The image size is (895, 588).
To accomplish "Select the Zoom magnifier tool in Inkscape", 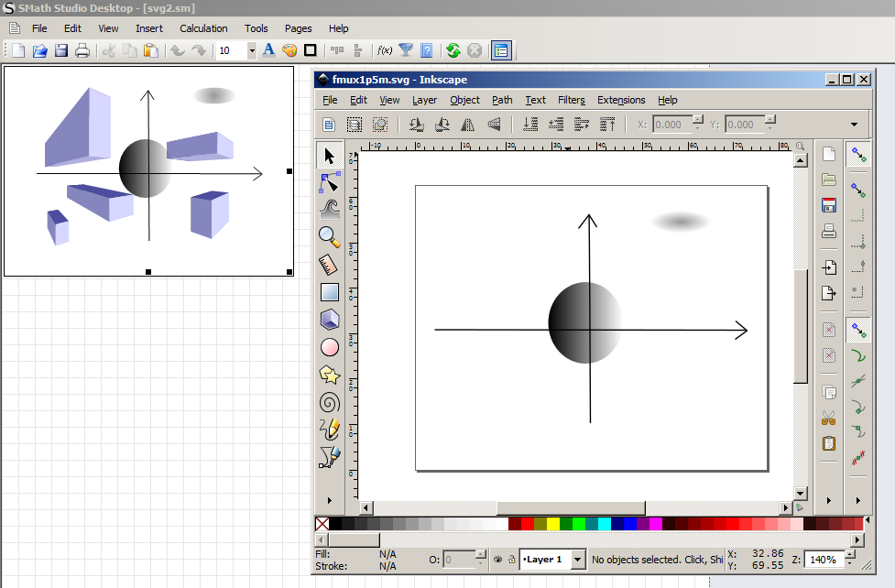I will pyautogui.click(x=330, y=236).
